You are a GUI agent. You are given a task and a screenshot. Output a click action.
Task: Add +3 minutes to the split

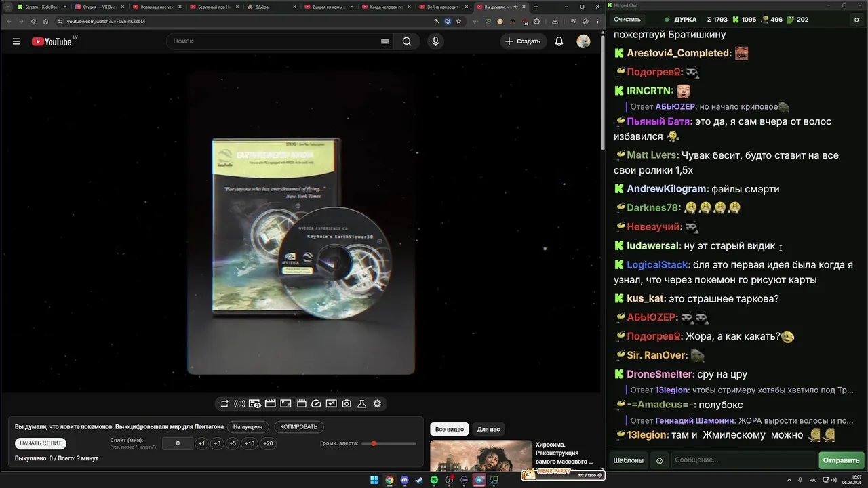coord(217,444)
